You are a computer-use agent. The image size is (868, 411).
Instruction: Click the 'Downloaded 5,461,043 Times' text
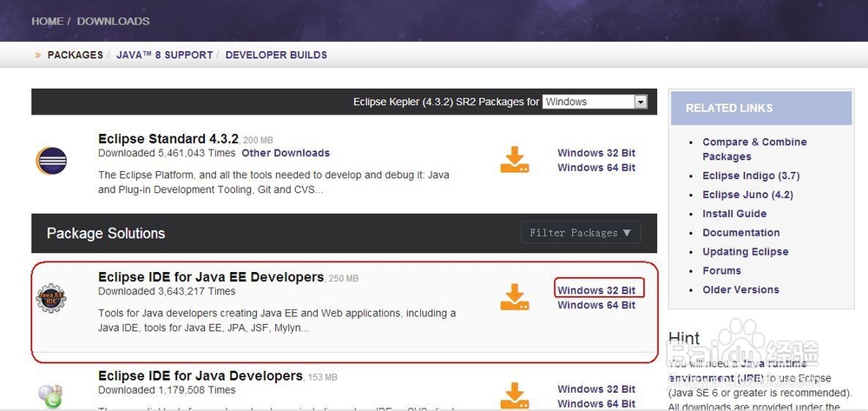click(167, 153)
